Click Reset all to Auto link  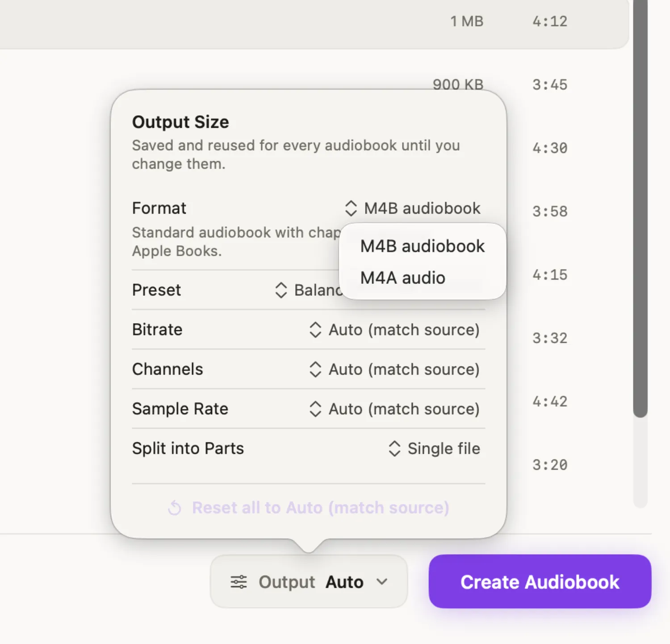point(320,508)
